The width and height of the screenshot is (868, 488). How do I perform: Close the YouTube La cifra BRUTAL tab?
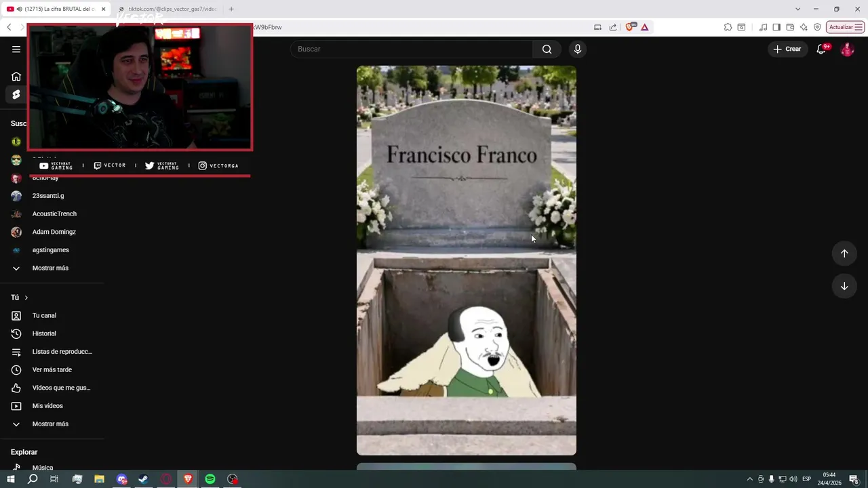[x=104, y=9]
